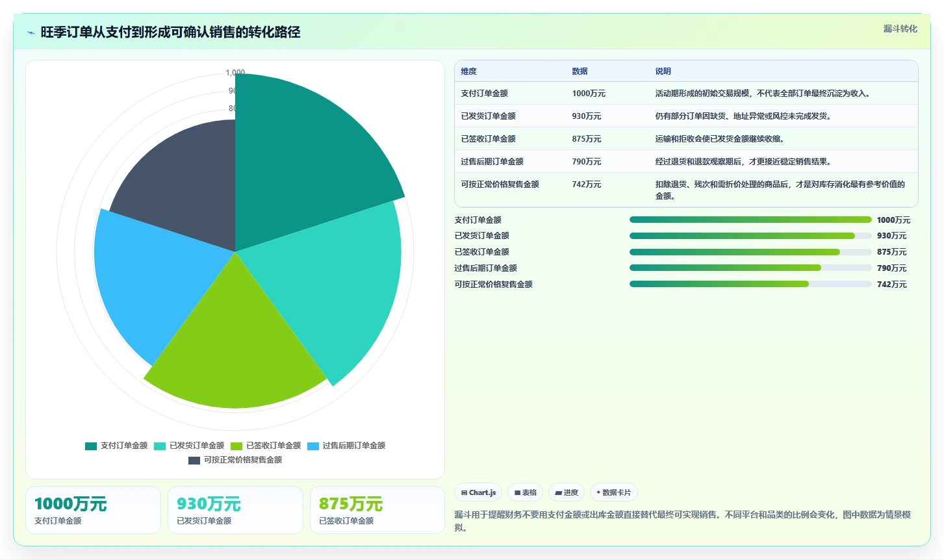
Task: Click the 已签收订单金额 progress bar
Action: coord(750,252)
